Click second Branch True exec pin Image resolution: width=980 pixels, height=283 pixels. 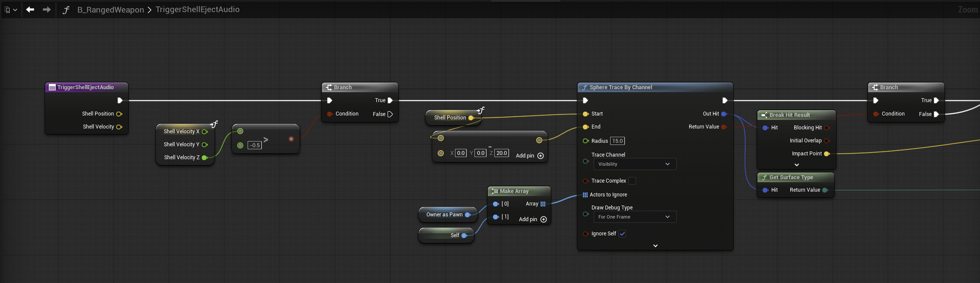[x=936, y=100]
